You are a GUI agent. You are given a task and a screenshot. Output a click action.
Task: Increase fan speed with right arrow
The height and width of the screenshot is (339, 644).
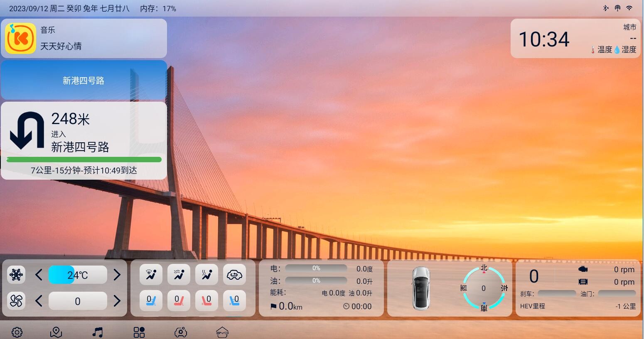coord(117,301)
